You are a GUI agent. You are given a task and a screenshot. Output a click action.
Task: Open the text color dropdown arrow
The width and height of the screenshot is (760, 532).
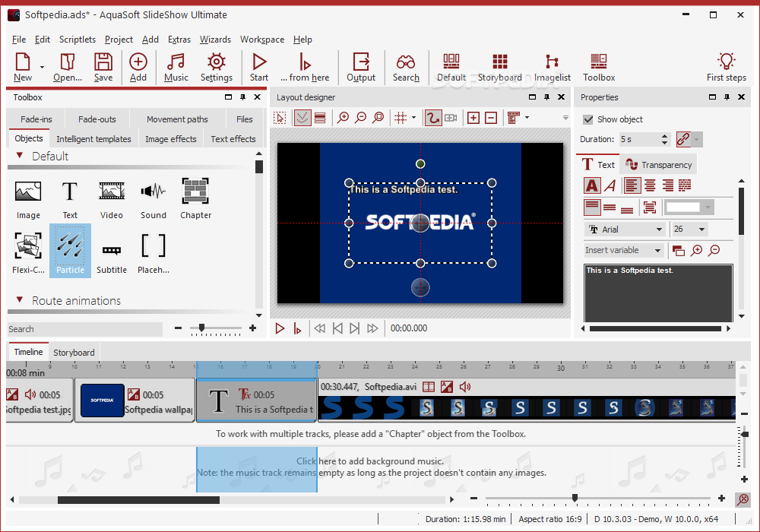click(x=708, y=207)
